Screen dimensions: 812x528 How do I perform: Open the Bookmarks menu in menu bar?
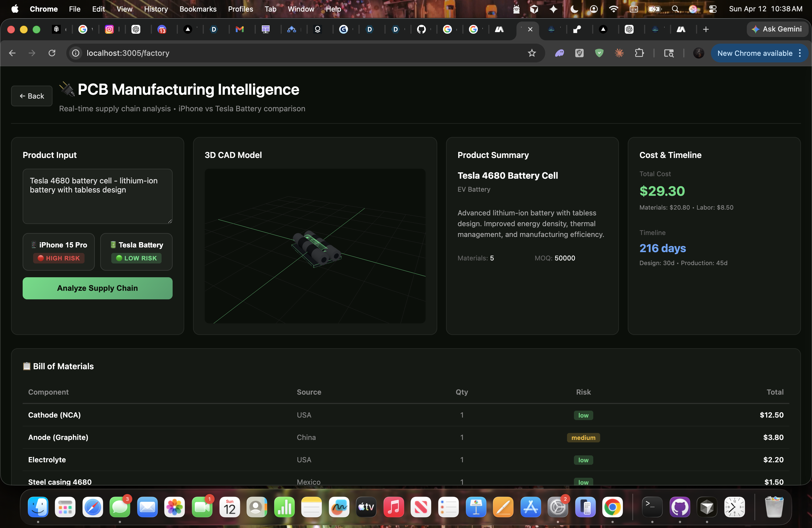[197, 9]
